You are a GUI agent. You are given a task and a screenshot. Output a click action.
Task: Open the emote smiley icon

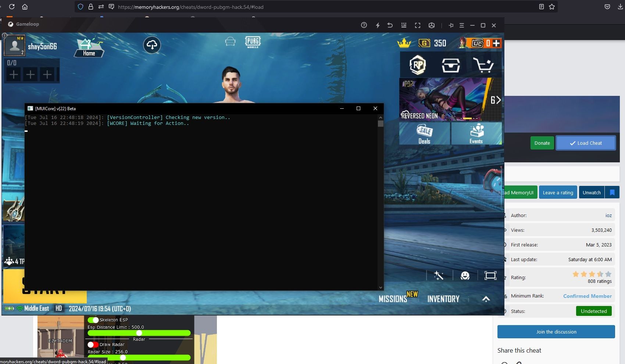tap(465, 275)
